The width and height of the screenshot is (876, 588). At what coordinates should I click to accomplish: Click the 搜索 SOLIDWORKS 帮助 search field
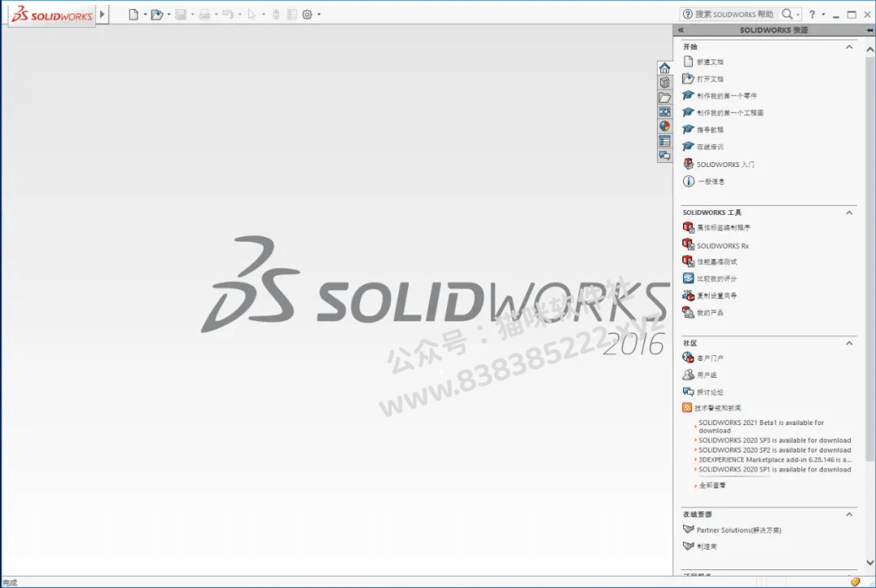[734, 15]
